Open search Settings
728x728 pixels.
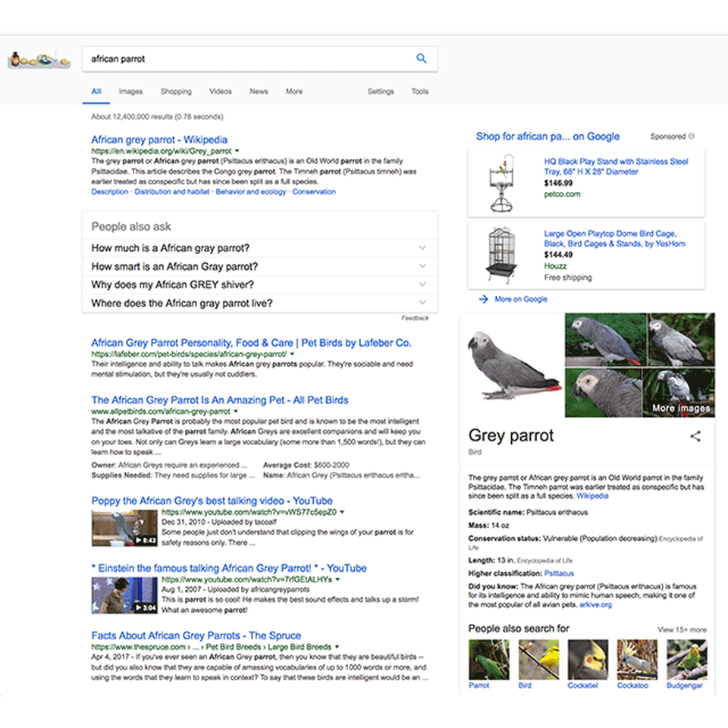coord(381,92)
